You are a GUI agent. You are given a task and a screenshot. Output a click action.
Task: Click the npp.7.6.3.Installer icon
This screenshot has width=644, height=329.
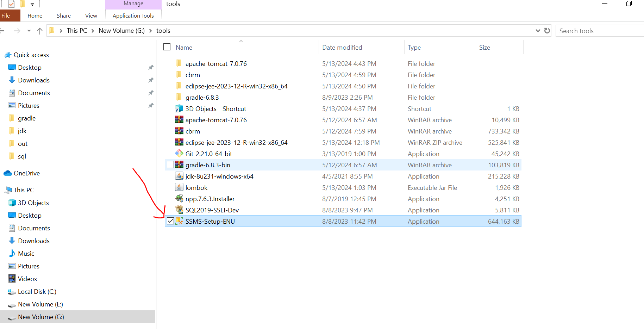(179, 199)
